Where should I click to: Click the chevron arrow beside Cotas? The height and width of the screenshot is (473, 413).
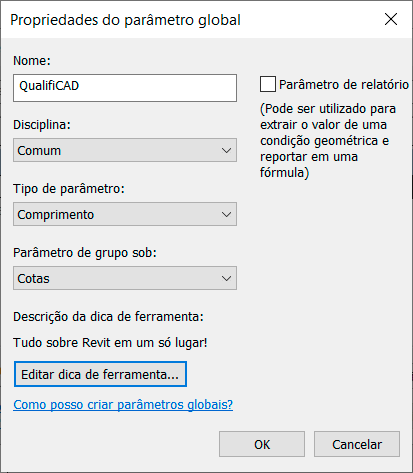[226, 278]
